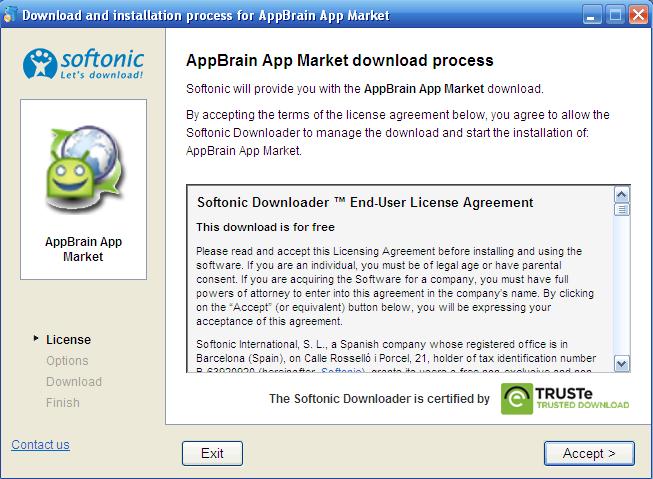Select the Finish step in the sidebar

click(63, 402)
